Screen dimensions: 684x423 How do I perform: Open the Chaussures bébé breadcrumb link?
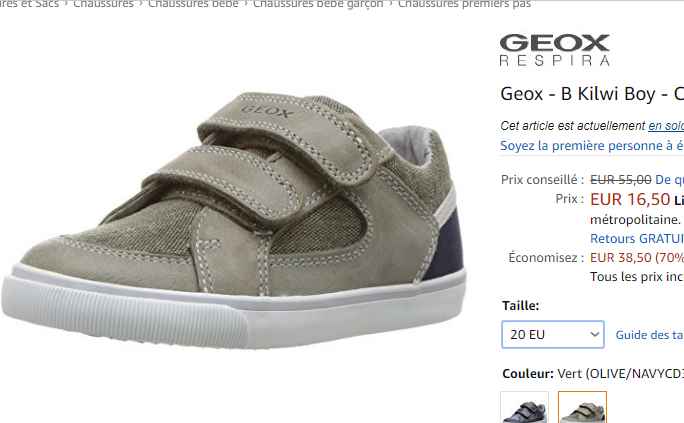pyautogui.click(x=193, y=4)
